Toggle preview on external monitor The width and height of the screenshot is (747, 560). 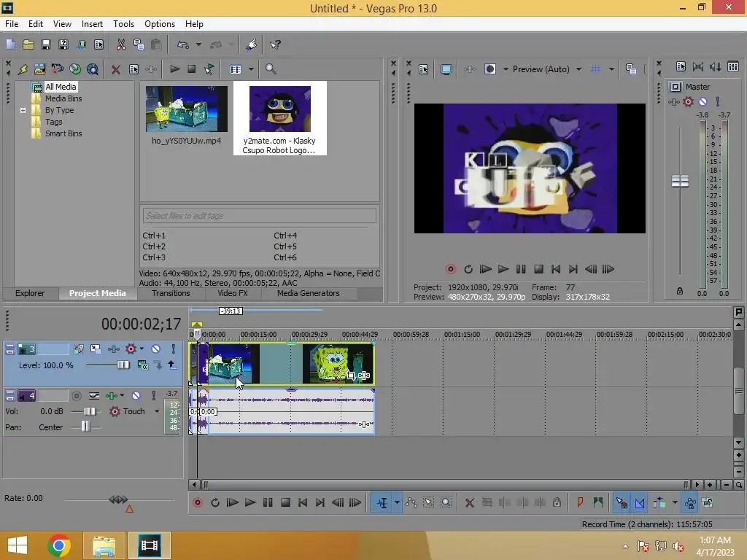pos(446,69)
